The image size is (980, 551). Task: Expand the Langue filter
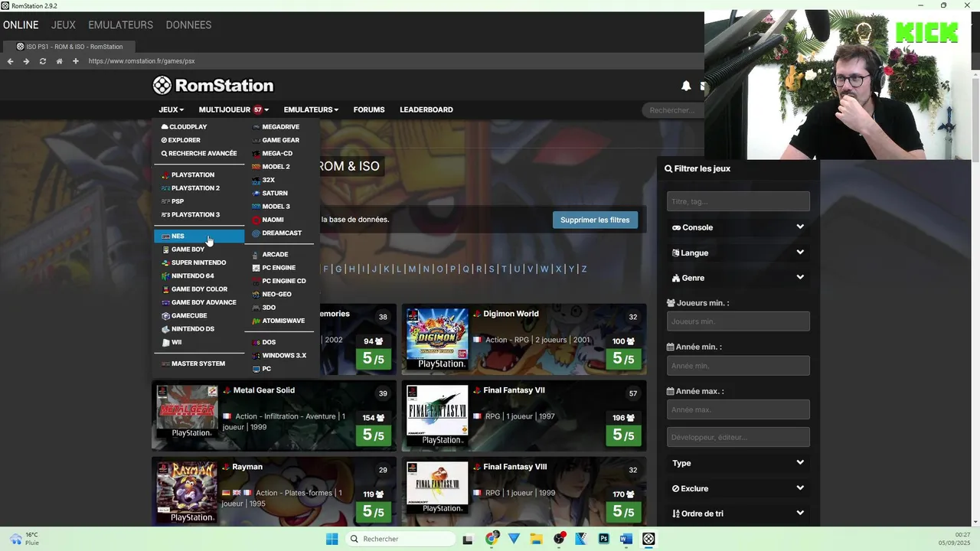[738, 253]
